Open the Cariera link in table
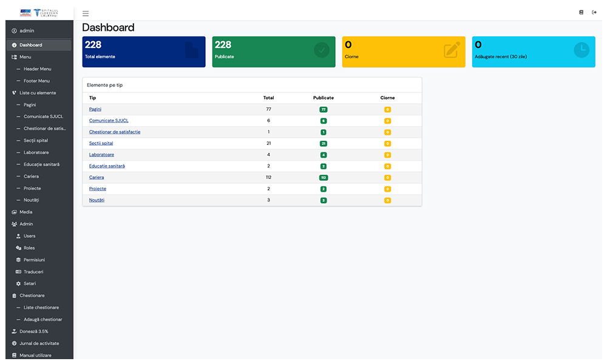The width and height of the screenshot is (607, 364). point(97,177)
